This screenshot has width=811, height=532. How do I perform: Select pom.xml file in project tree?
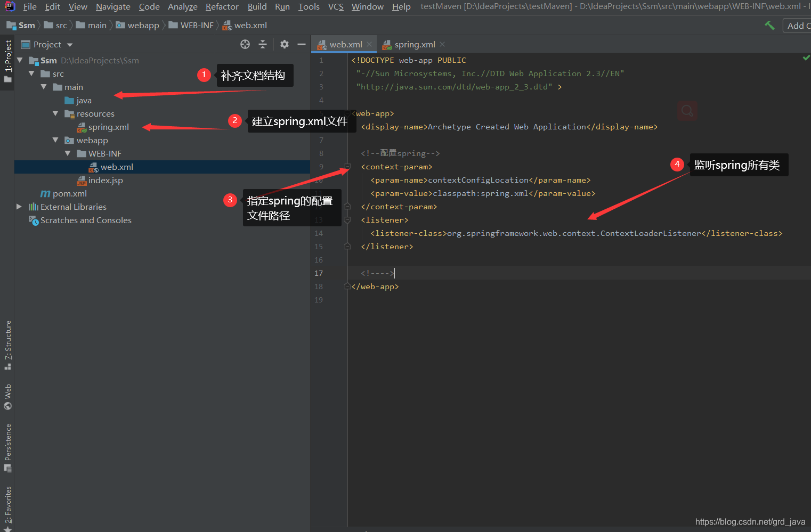click(64, 193)
